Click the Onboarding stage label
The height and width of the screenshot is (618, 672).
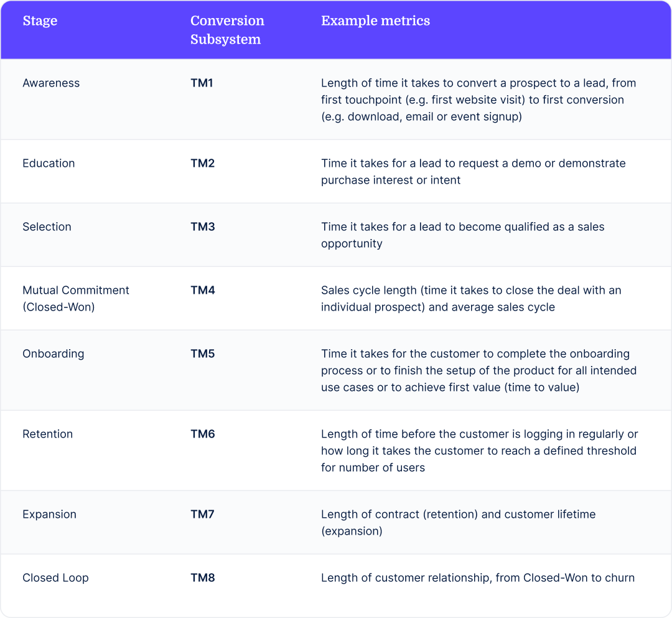click(53, 354)
